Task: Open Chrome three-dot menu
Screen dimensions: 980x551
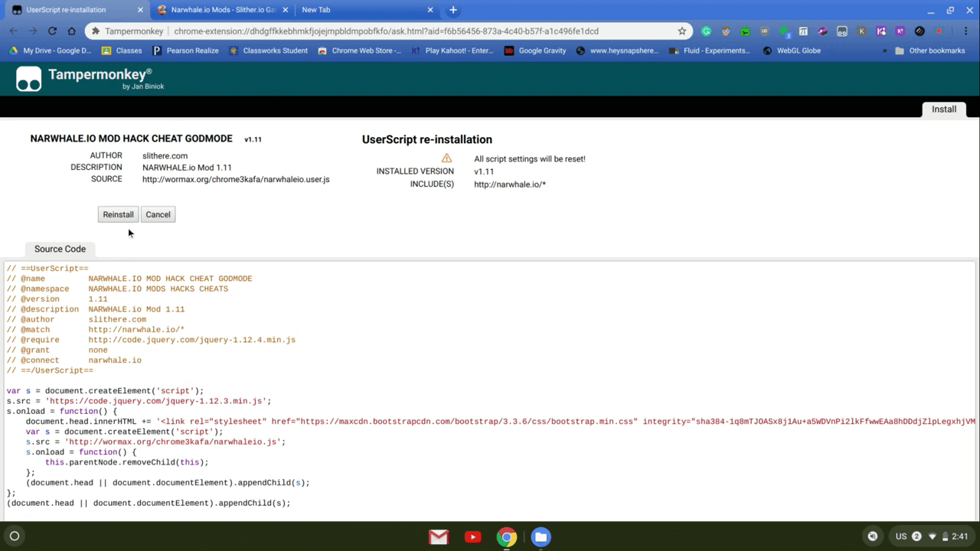Action: [x=965, y=31]
